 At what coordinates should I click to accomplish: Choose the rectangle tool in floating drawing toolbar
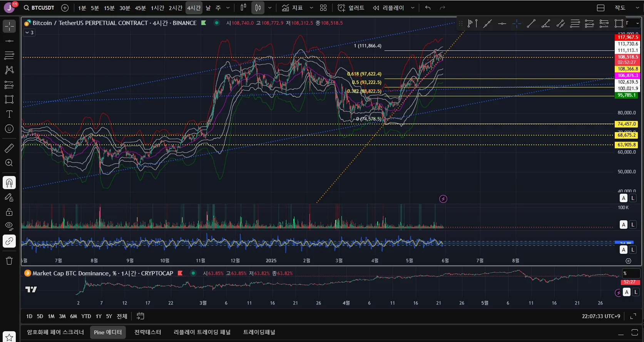click(x=619, y=24)
